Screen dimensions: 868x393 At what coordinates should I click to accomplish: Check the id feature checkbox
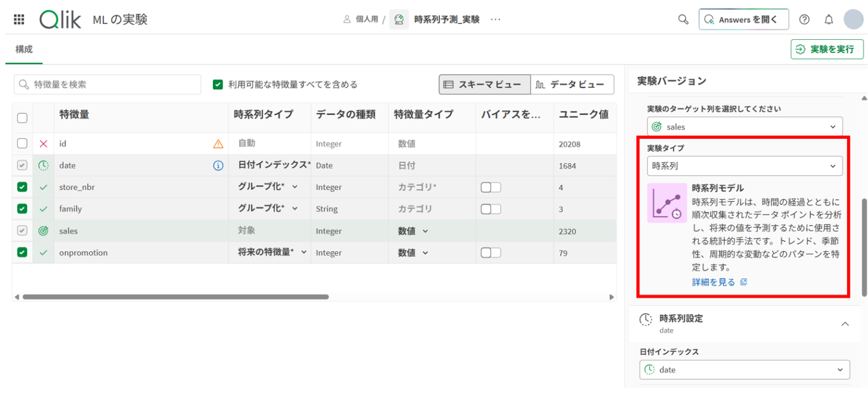pos(22,144)
